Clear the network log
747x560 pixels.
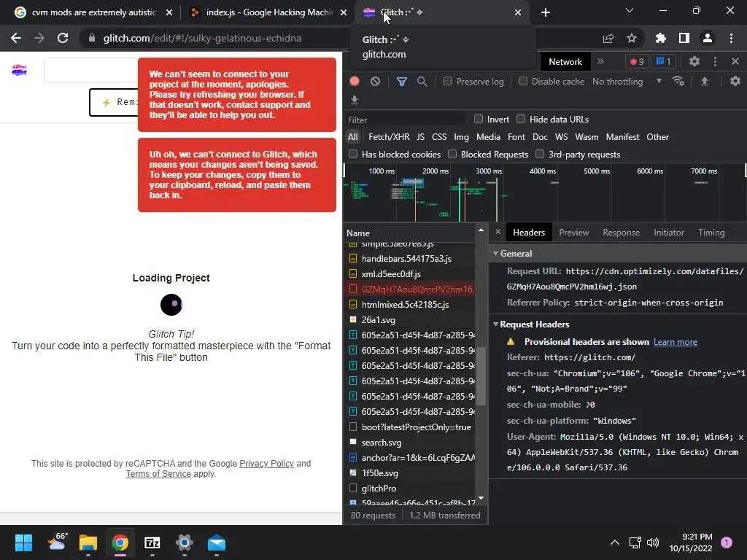click(376, 82)
